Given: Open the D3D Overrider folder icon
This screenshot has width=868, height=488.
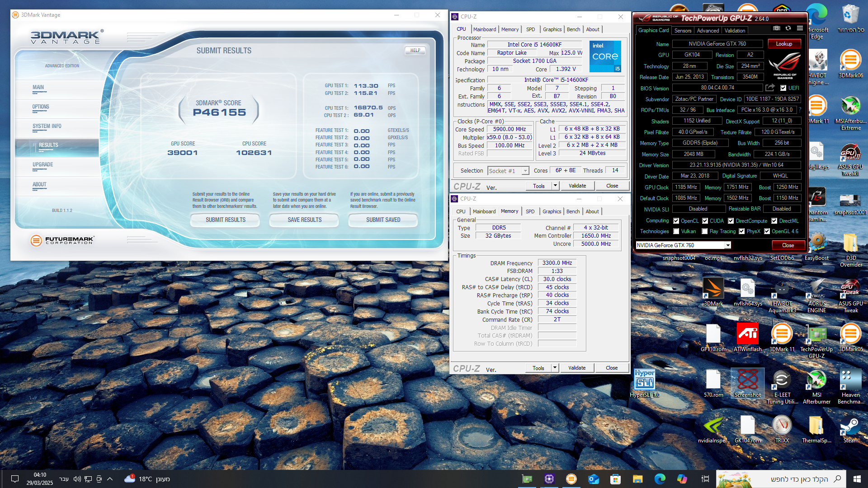Looking at the screenshot, I should point(851,250).
